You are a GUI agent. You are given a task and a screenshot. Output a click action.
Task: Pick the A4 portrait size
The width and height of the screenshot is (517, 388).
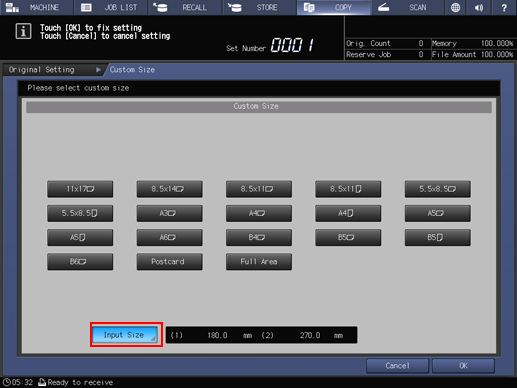(348, 213)
